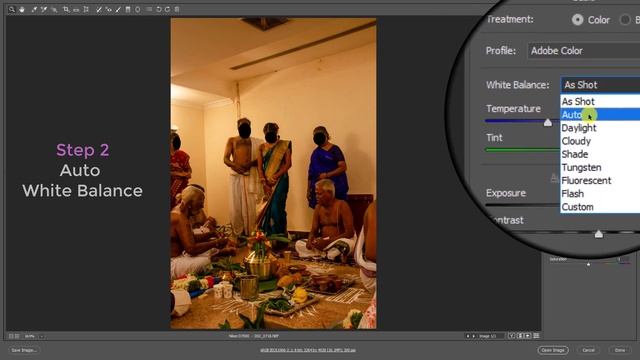Choose As Shot in the white balance list
Image resolution: width=640 pixels, height=360 pixels.
600,101
